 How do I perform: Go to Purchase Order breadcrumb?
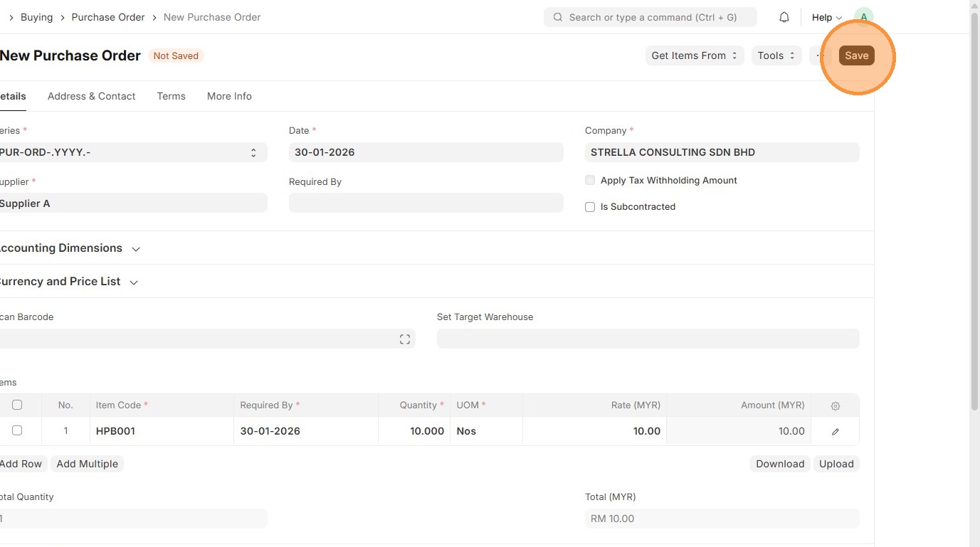[108, 17]
